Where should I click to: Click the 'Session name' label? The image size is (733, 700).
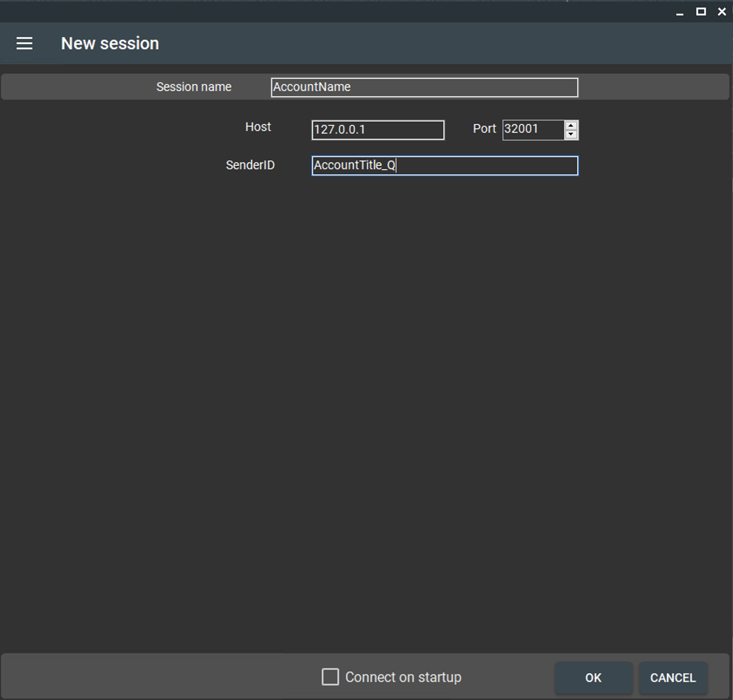pyautogui.click(x=193, y=87)
